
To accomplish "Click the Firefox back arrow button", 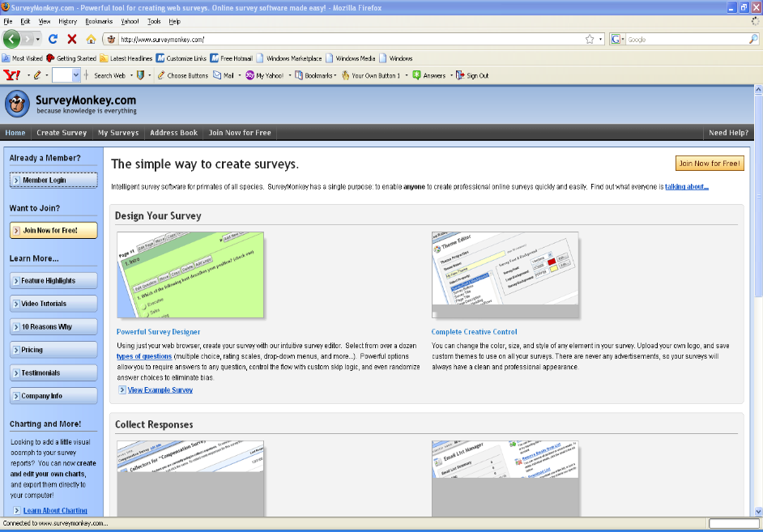I will point(11,39).
